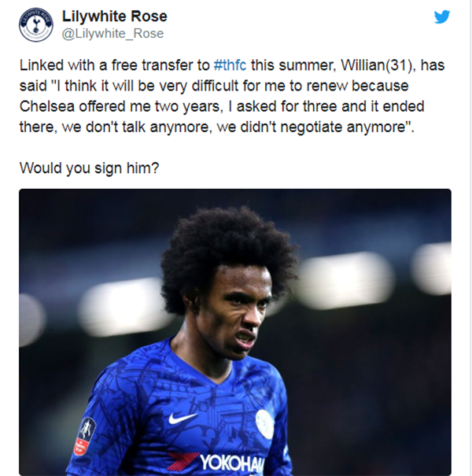Click the cockerel emblem inside the avatar
Viewport: 472px width, 476px height.
pos(36,25)
